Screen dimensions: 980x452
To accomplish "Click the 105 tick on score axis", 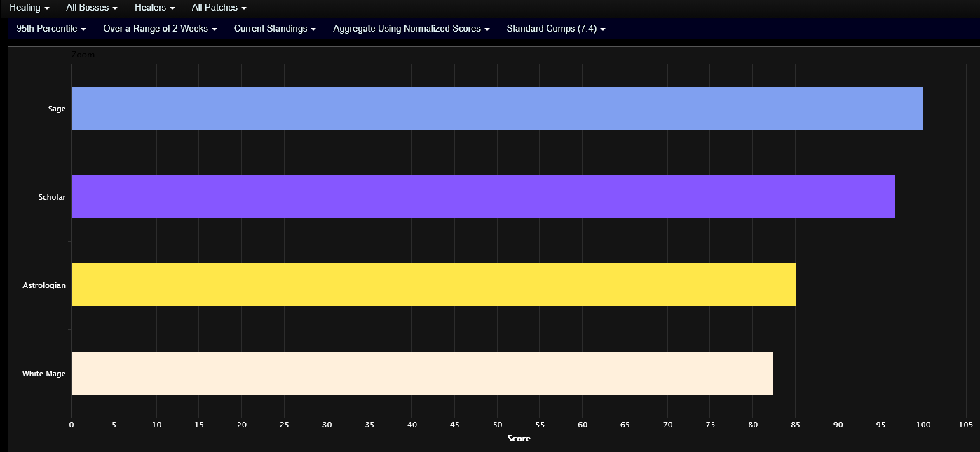I will 965,425.
